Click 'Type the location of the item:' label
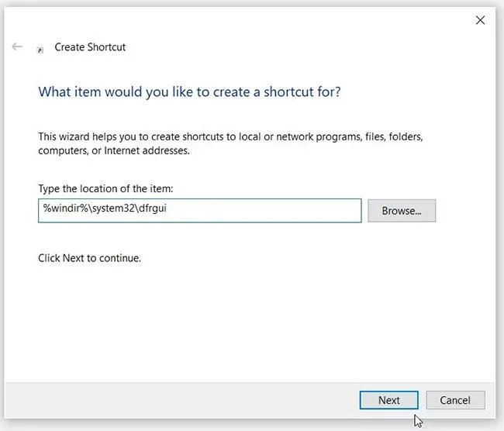 pos(105,188)
